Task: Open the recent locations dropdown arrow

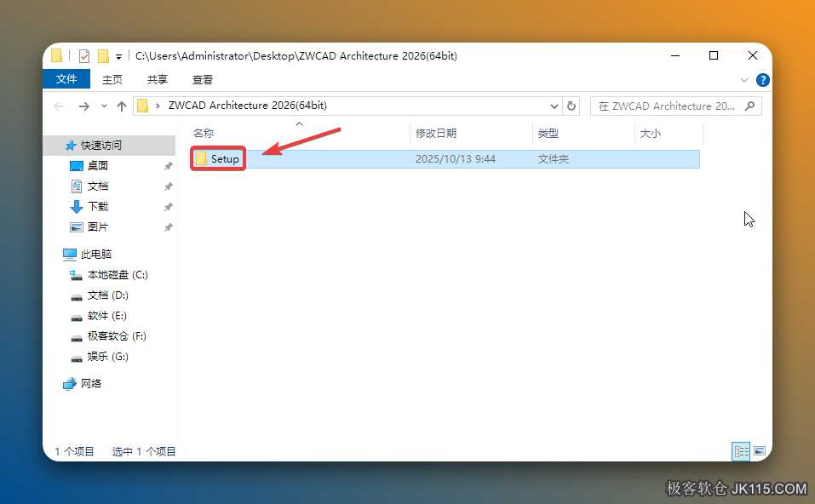Action: tap(104, 106)
